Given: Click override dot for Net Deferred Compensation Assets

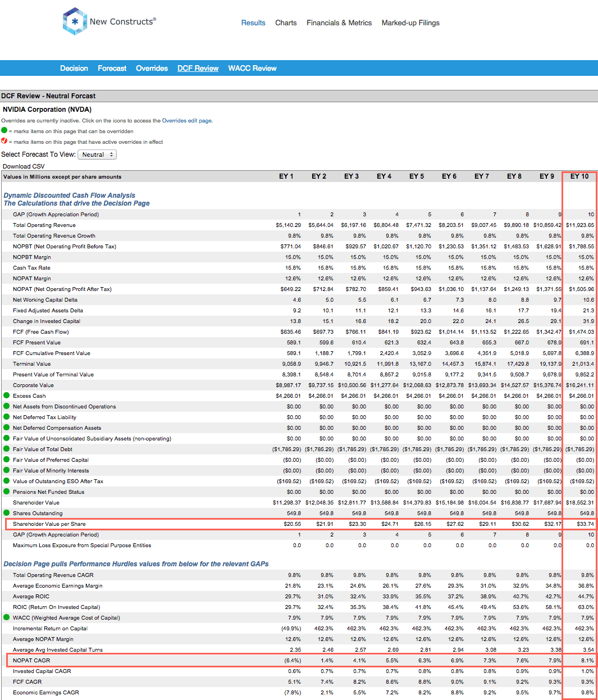Looking at the screenshot, I should click(x=7, y=428).
